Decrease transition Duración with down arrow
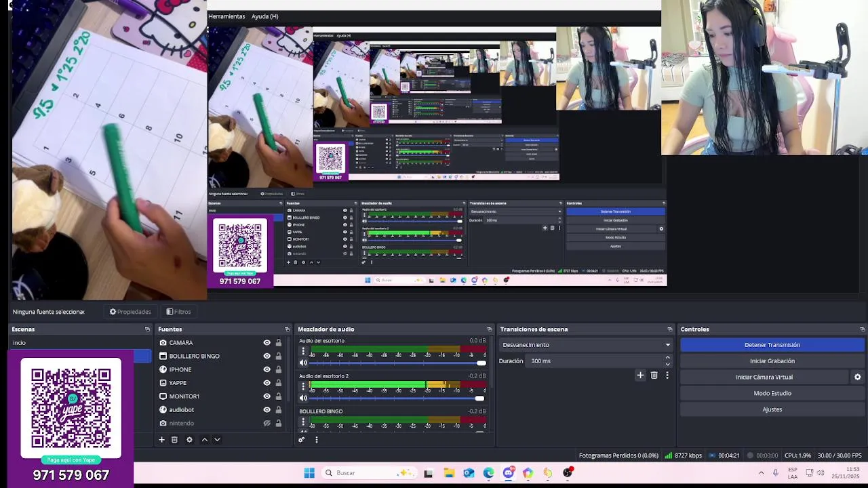868x488 pixels. pos(668,364)
